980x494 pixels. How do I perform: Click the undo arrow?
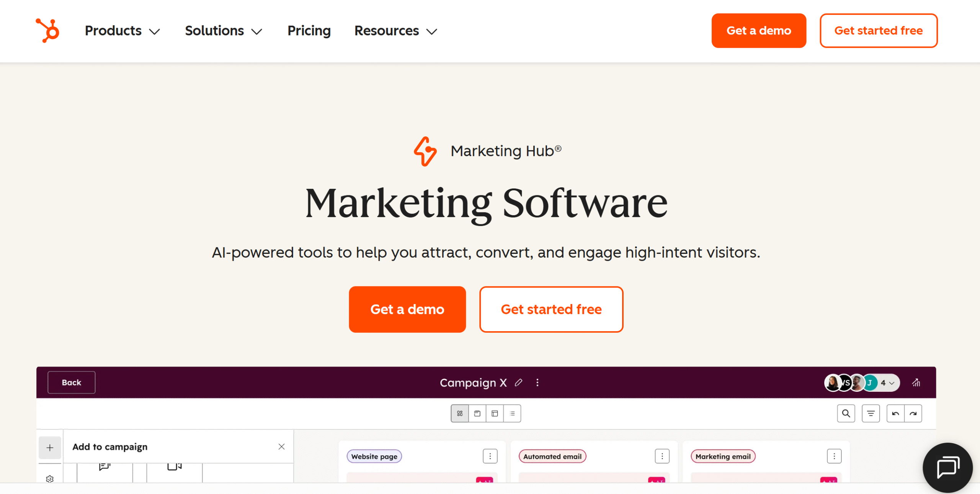(895, 413)
